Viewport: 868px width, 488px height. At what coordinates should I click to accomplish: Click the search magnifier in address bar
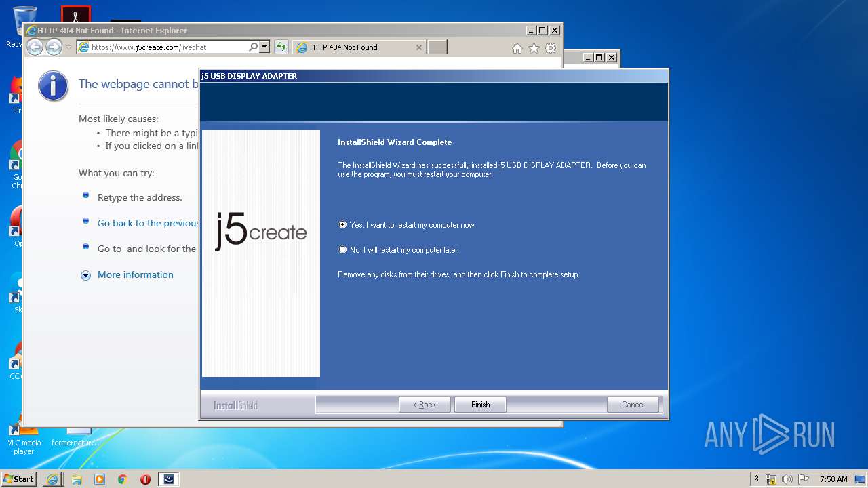point(253,47)
